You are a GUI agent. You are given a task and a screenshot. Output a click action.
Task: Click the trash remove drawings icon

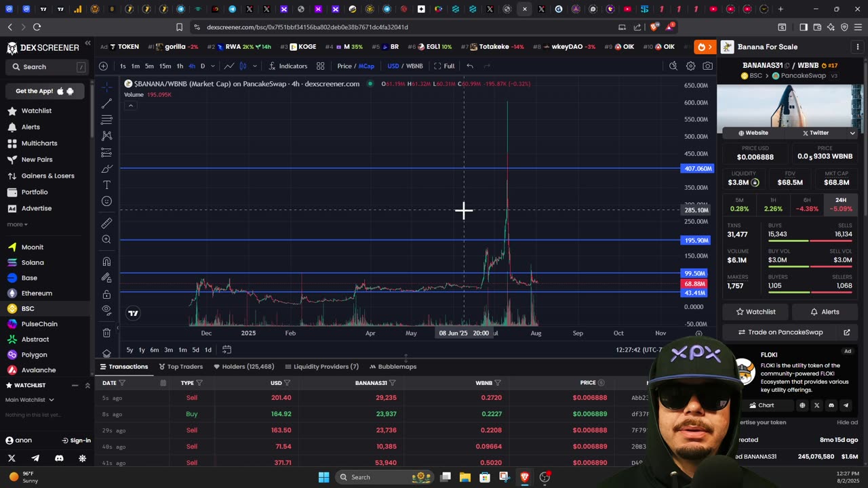106,333
